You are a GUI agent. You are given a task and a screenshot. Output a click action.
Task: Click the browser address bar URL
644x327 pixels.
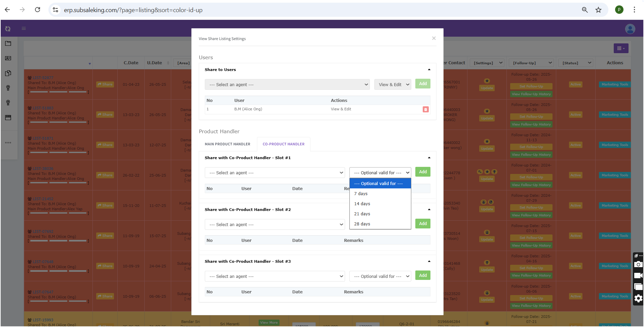(133, 10)
